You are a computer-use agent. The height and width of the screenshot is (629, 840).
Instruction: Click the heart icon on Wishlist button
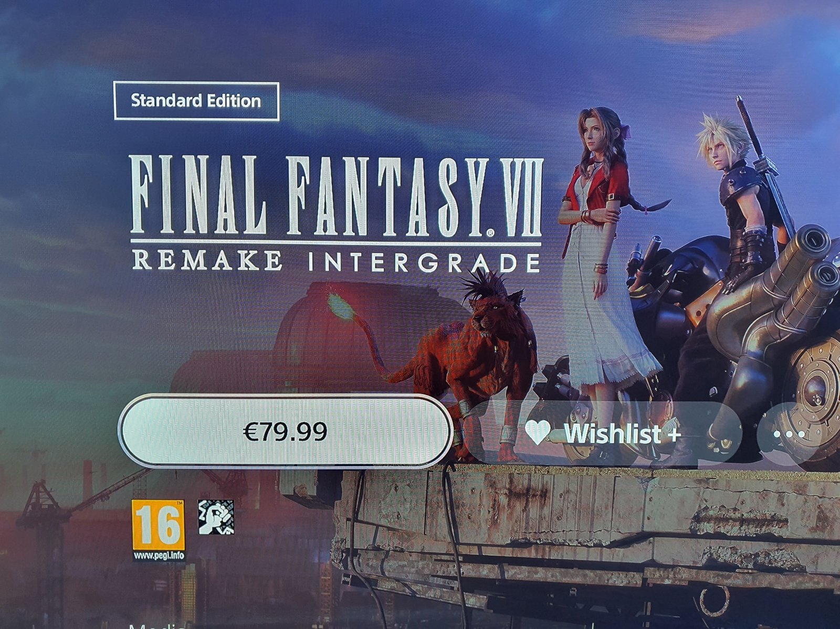coord(538,433)
